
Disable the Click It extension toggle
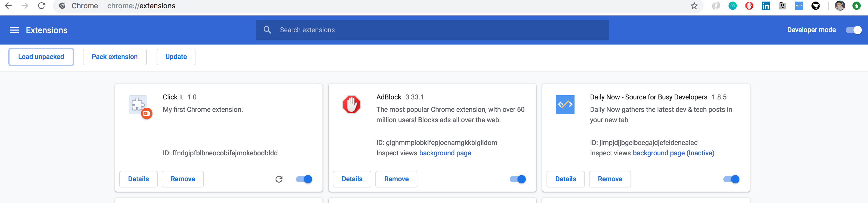[x=304, y=179]
